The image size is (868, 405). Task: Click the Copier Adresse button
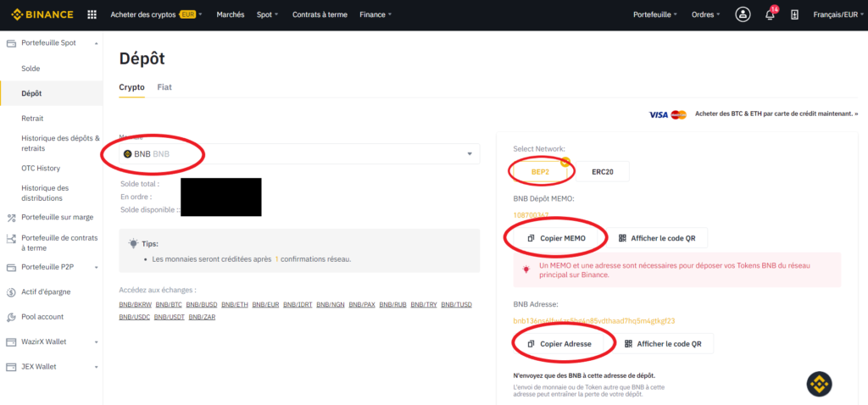pos(558,344)
